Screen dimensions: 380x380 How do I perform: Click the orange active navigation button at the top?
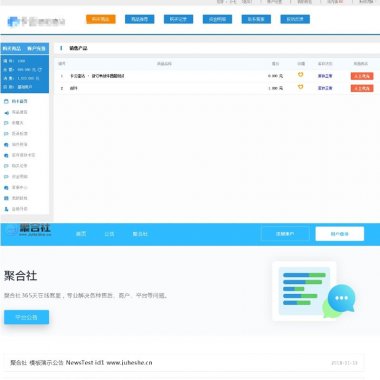tap(101, 19)
